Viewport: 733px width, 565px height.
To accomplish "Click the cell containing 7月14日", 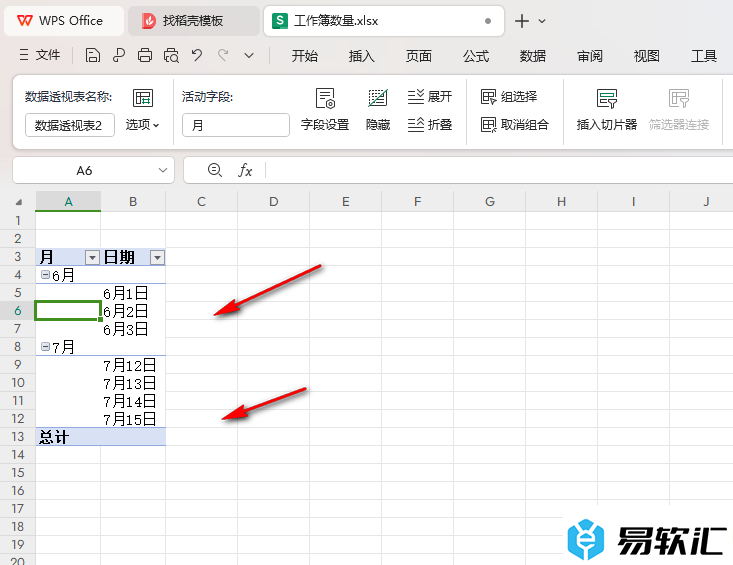I will (133, 401).
